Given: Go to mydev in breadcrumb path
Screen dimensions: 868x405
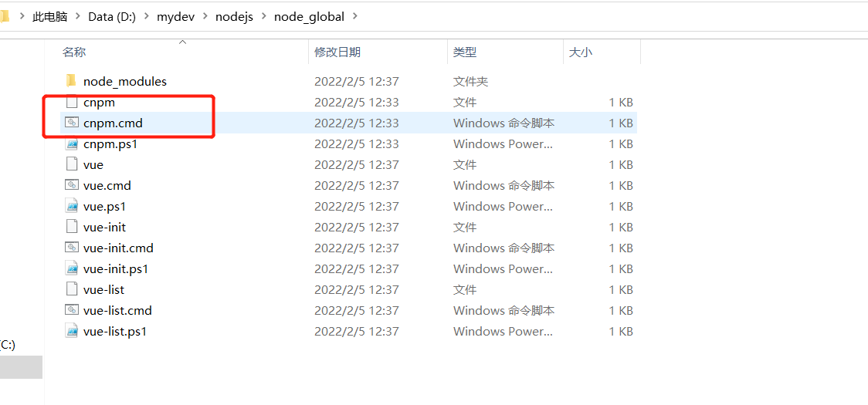Looking at the screenshot, I should (175, 17).
